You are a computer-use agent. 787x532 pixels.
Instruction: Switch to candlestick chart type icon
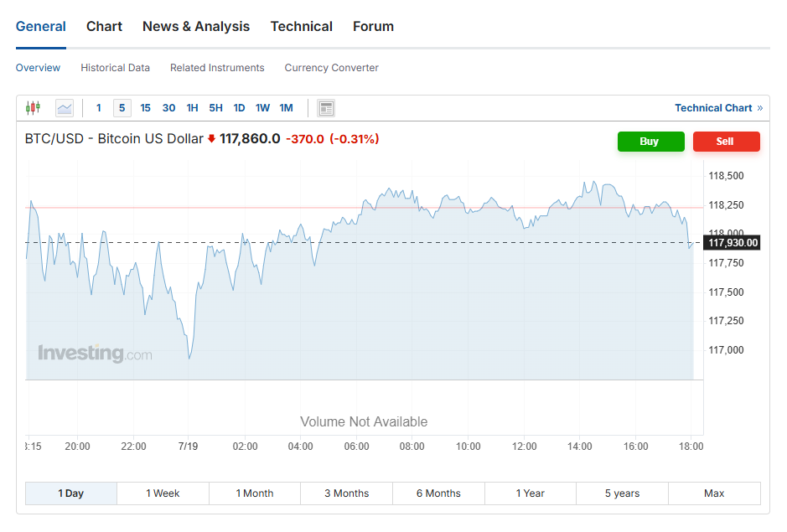tap(34, 108)
